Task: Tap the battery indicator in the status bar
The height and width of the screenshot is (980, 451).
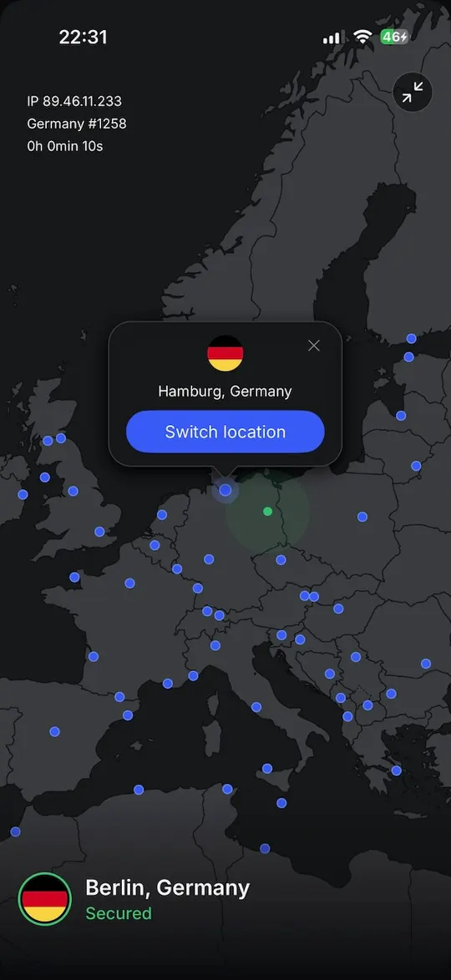Action: [x=395, y=37]
